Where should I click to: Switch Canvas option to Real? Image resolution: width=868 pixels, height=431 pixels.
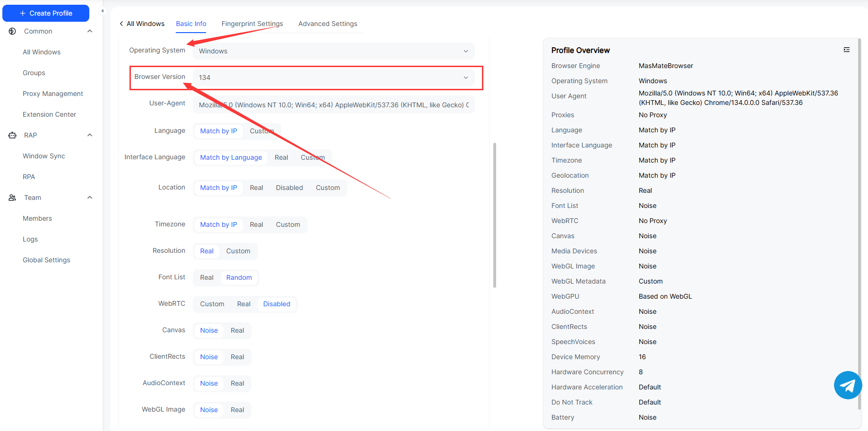click(237, 330)
